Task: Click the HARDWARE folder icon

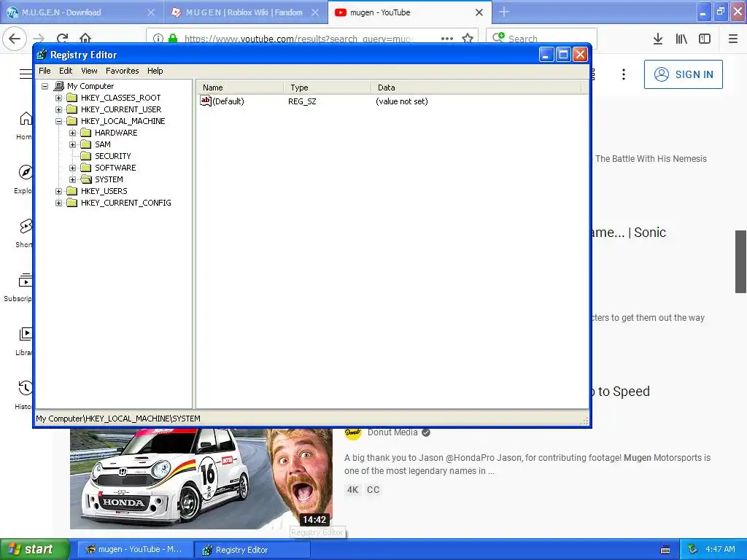Action: 86,133
